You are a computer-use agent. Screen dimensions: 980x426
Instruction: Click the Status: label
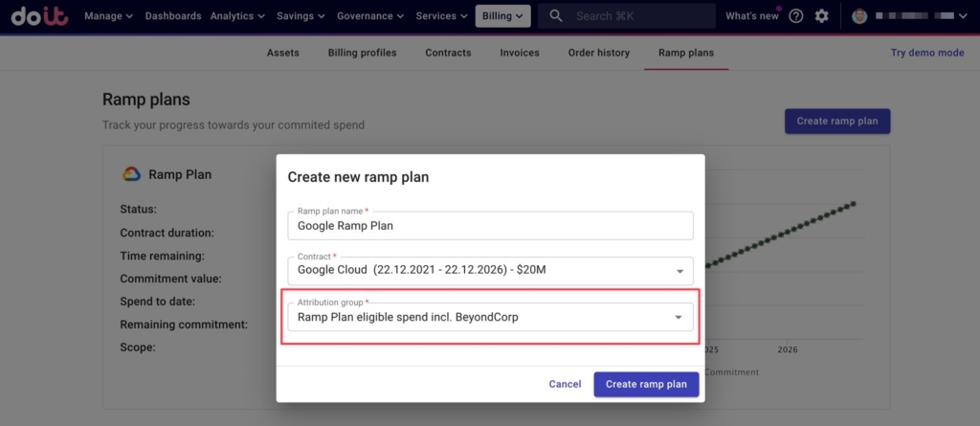[138, 209]
